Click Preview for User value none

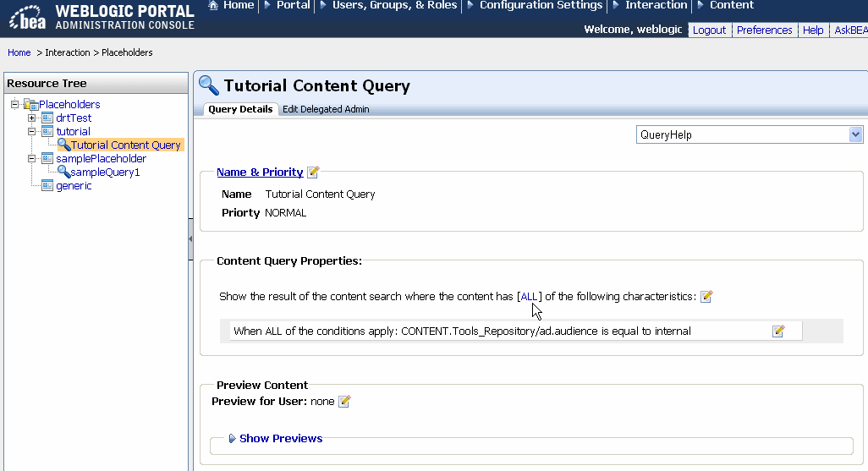[x=322, y=402]
